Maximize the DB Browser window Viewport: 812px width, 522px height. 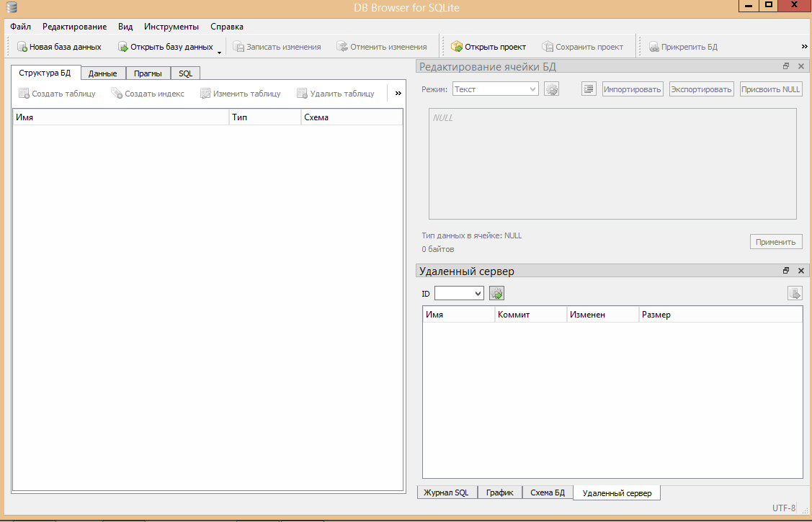pyautogui.click(x=769, y=5)
